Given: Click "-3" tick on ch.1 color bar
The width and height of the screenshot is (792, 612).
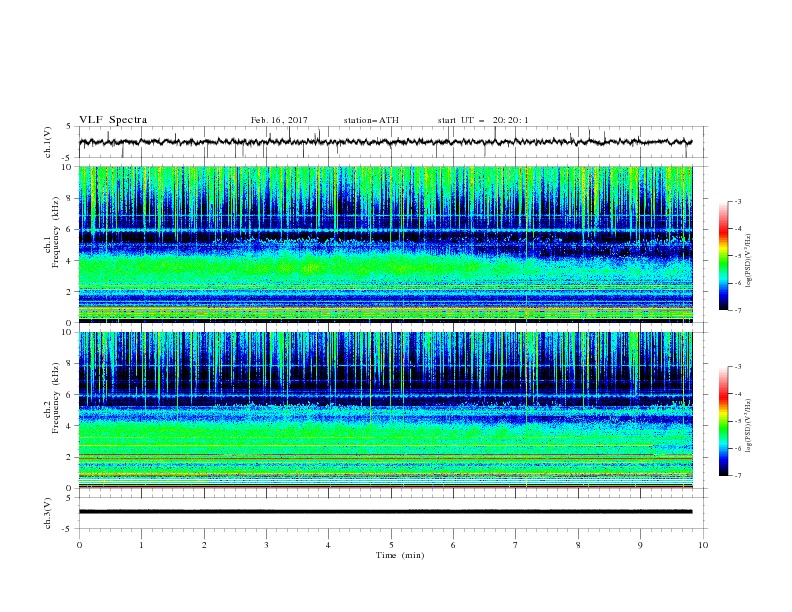Looking at the screenshot, I should coord(737,201).
